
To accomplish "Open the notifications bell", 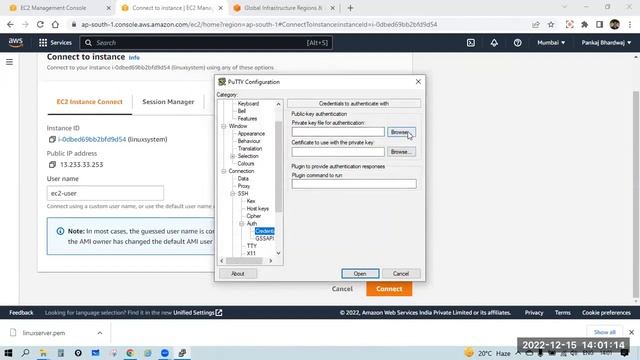I will coord(494,42).
